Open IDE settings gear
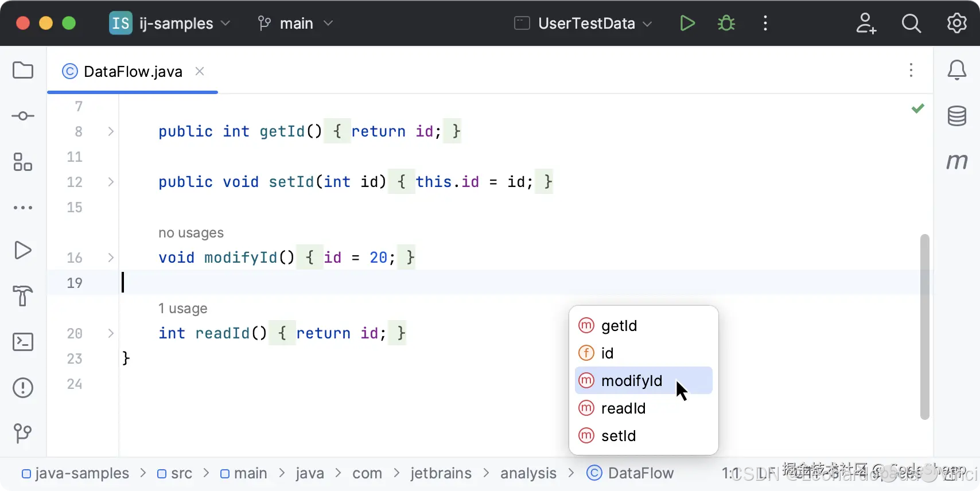 point(956,24)
